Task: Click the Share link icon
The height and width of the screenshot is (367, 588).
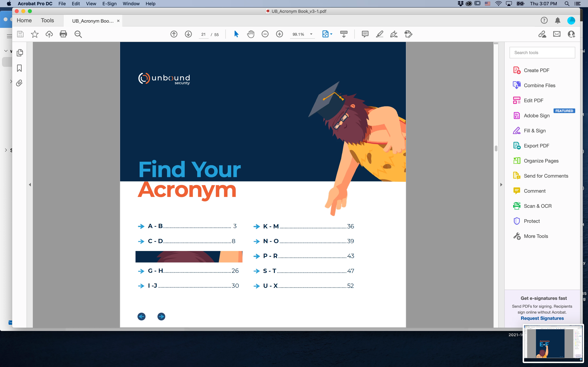Action: click(542, 34)
